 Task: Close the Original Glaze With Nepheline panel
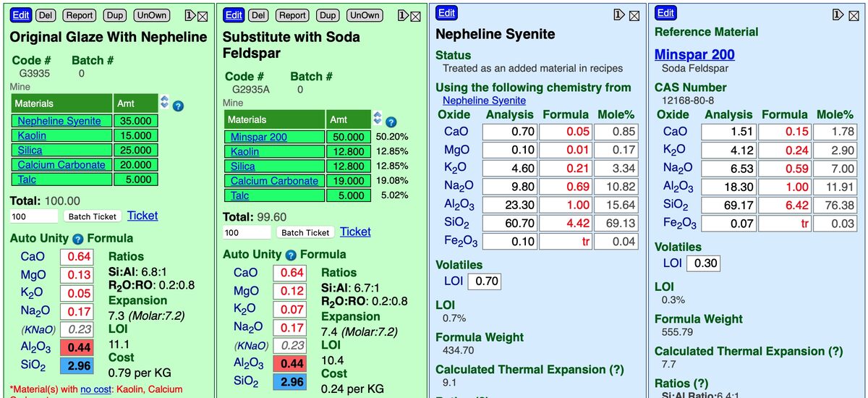pyautogui.click(x=202, y=15)
